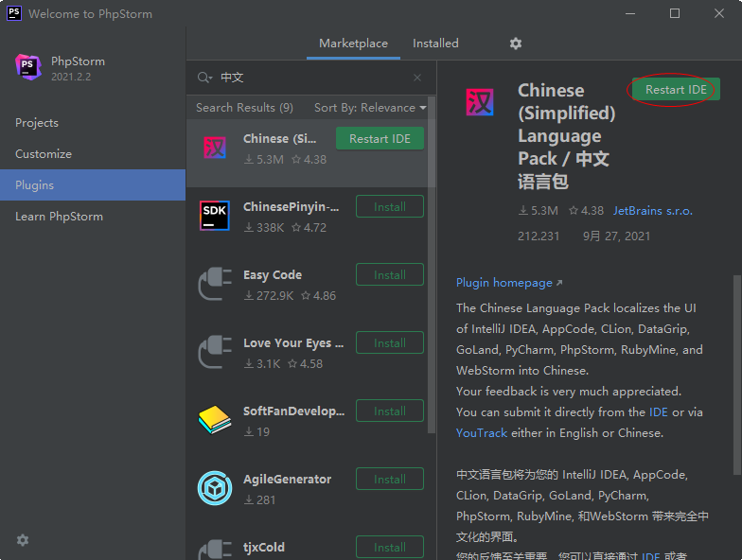
Task: Open the JetBrains s.r.o. vendor link
Action: pos(653,210)
